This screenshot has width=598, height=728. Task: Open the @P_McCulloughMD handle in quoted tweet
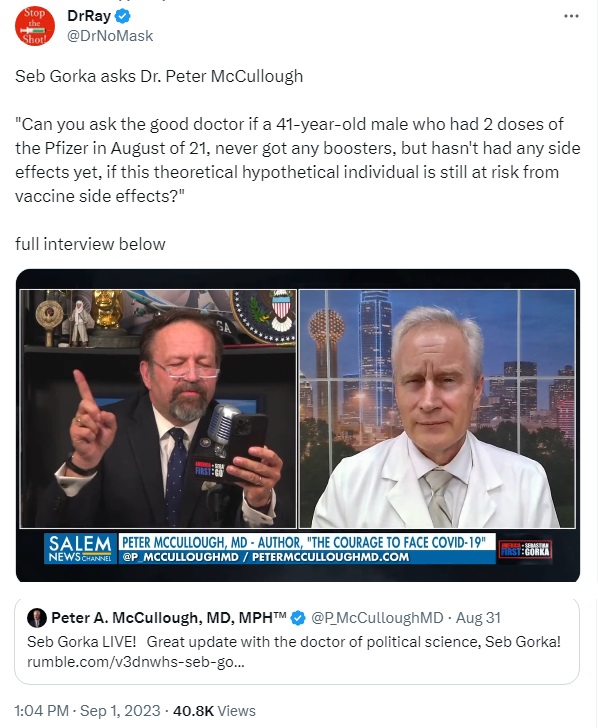click(x=377, y=618)
